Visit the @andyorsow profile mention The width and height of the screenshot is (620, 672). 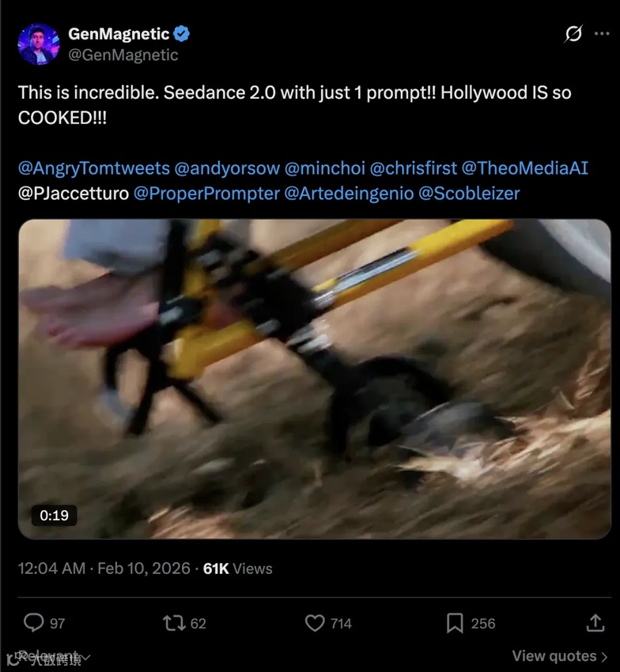[227, 168]
